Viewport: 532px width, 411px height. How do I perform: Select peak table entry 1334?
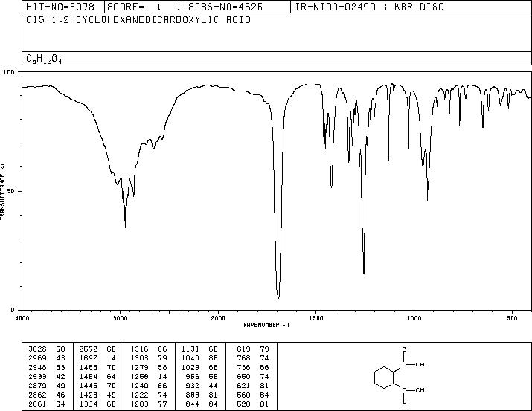(89, 404)
